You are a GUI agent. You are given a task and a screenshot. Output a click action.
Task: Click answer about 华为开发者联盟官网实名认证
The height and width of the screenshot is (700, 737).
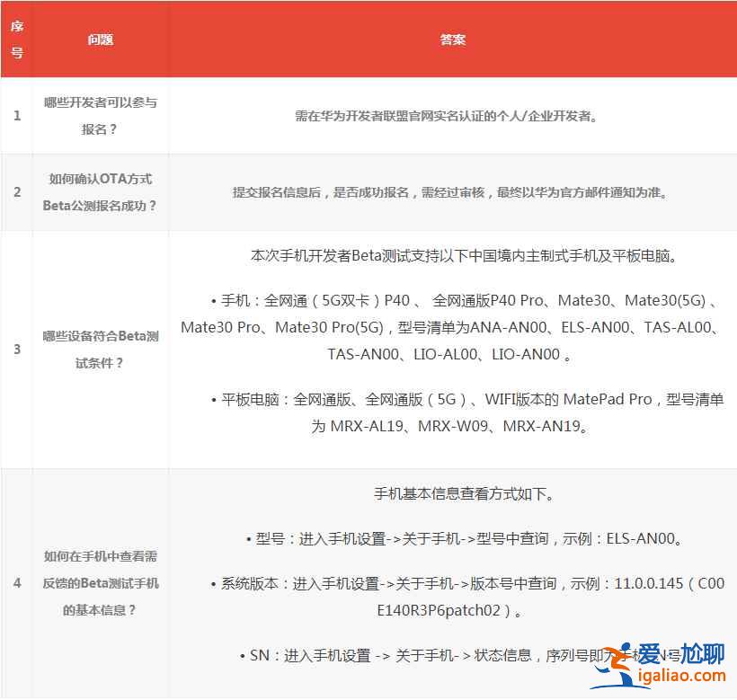pos(447,116)
